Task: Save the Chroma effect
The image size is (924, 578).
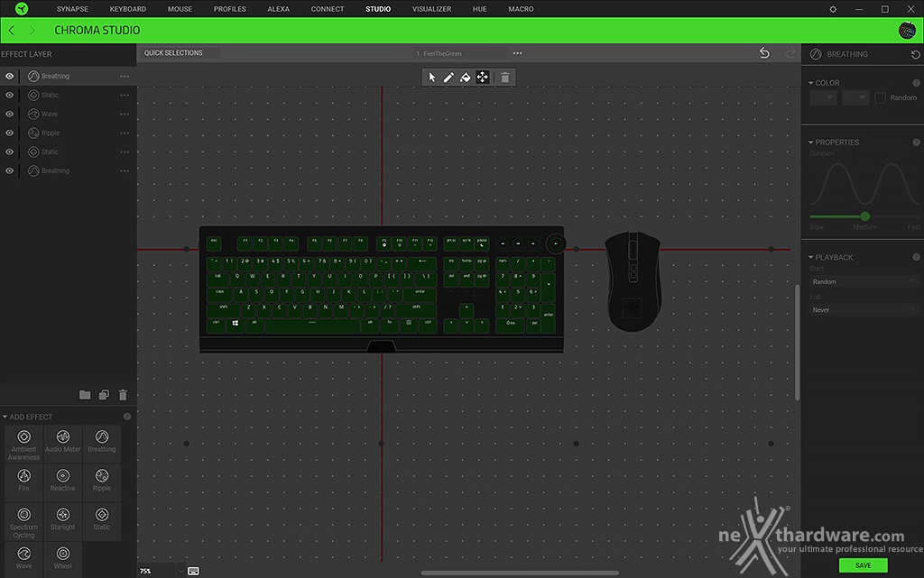Action: (864, 565)
